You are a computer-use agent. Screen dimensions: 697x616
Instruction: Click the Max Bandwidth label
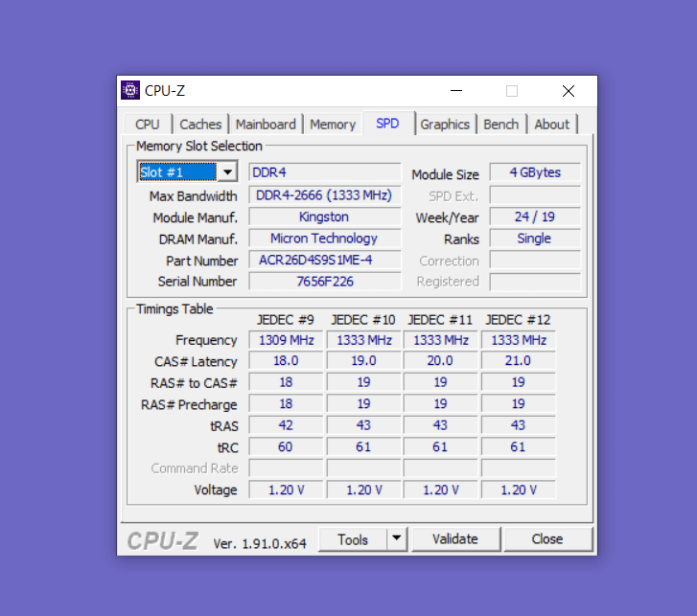193,196
